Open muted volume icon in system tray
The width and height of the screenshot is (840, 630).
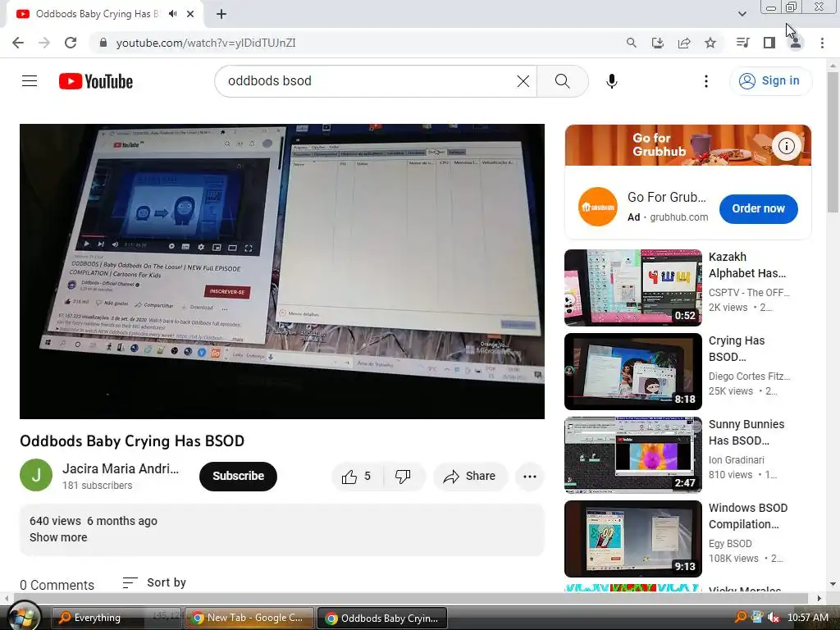[x=773, y=617]
